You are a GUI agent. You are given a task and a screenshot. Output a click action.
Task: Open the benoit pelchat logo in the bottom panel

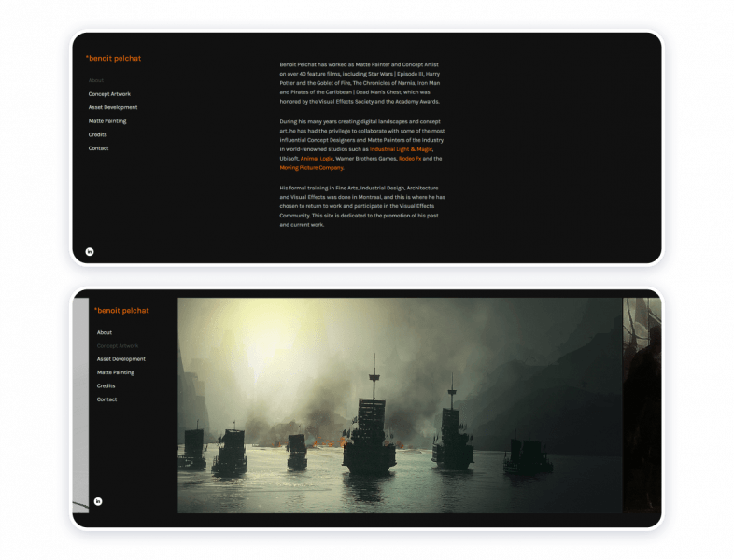coord(121,310)
